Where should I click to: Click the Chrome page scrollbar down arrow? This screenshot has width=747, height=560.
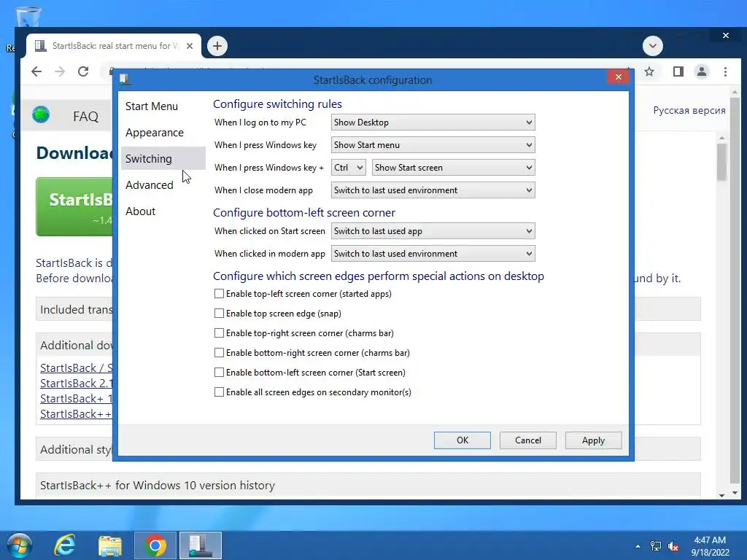735,493
